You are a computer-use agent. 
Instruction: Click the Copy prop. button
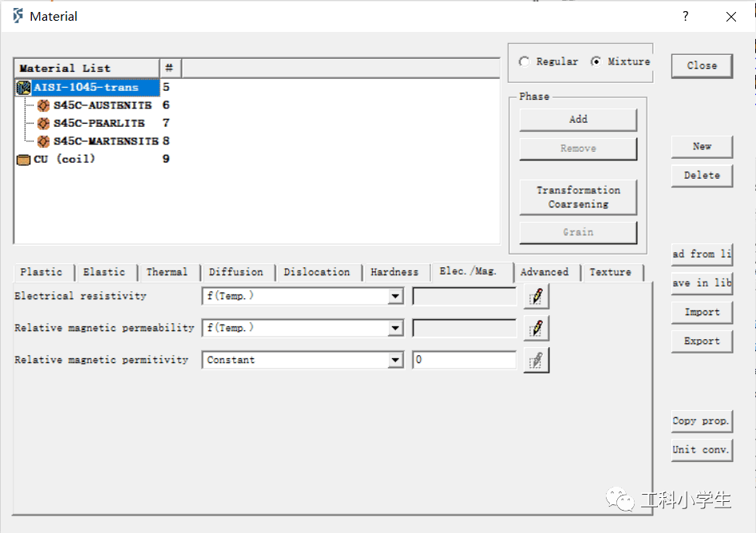(702, 421)
